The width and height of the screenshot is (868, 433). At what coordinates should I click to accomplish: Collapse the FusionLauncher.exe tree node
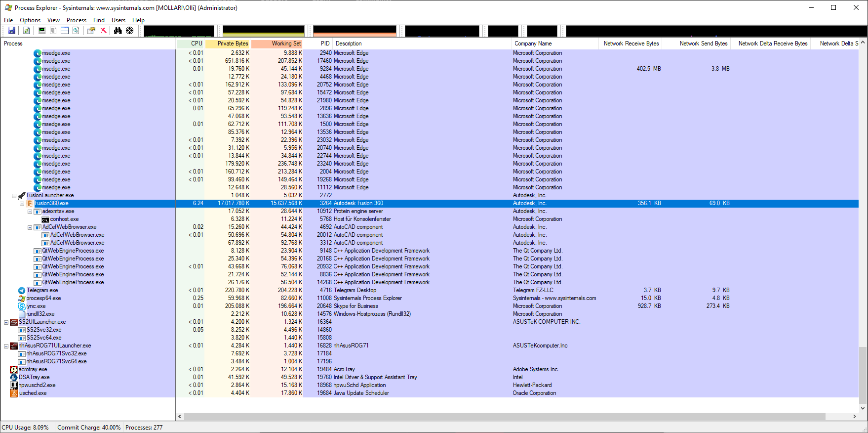(14, 196)
